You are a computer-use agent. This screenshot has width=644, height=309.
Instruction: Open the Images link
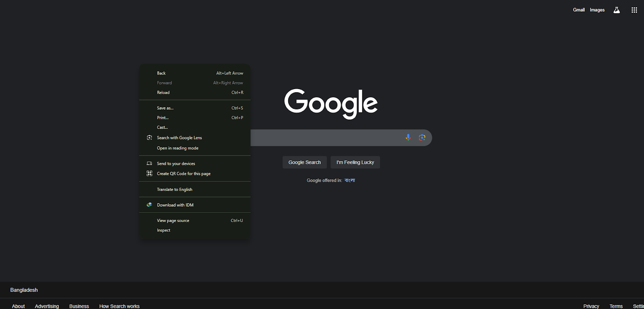click(x=597, y=10)
